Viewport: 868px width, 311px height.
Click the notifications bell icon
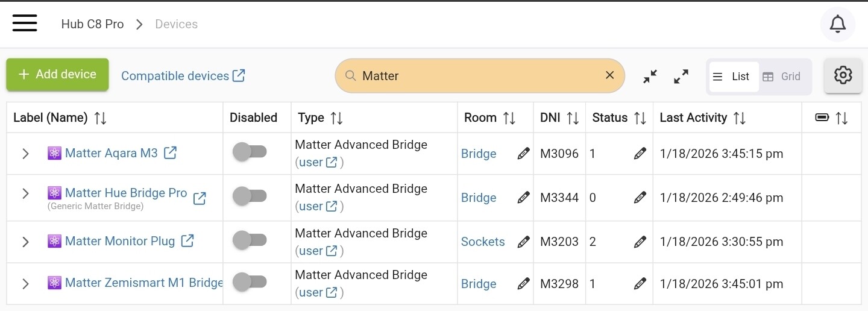point(837,24)
